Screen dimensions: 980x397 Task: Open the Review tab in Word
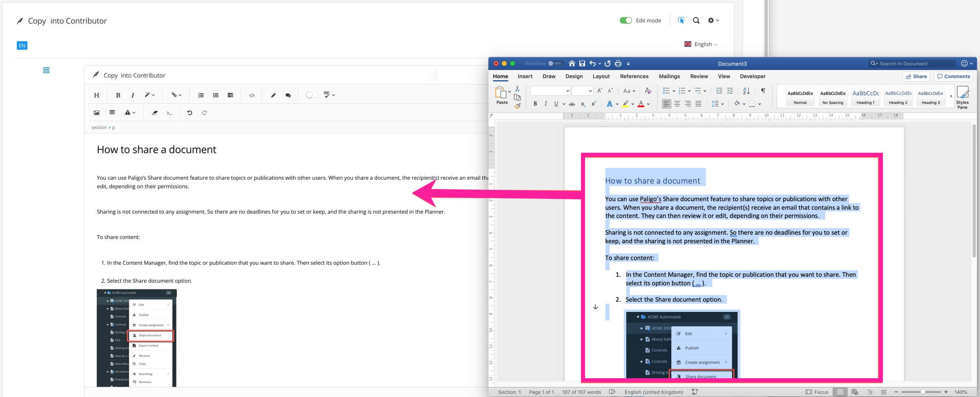click(x=699, y=76)
